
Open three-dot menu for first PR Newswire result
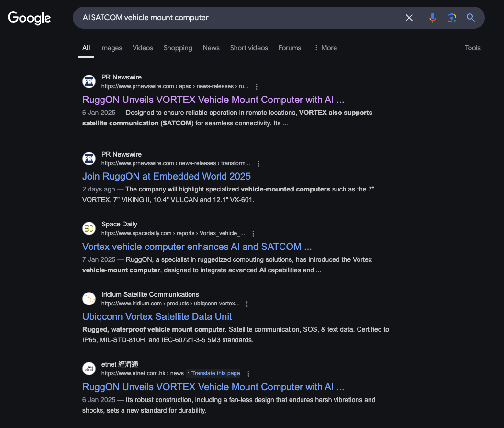257,87
